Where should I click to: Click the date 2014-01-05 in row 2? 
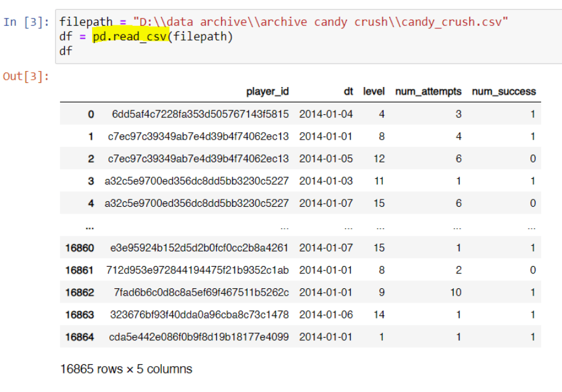(326, 159)
